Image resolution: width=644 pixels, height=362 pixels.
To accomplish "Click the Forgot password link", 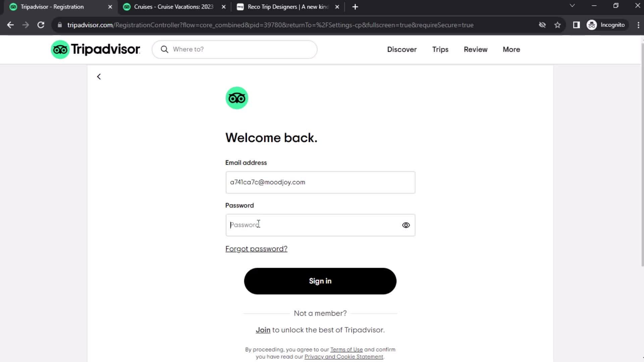I will click(x=256, y=248).
